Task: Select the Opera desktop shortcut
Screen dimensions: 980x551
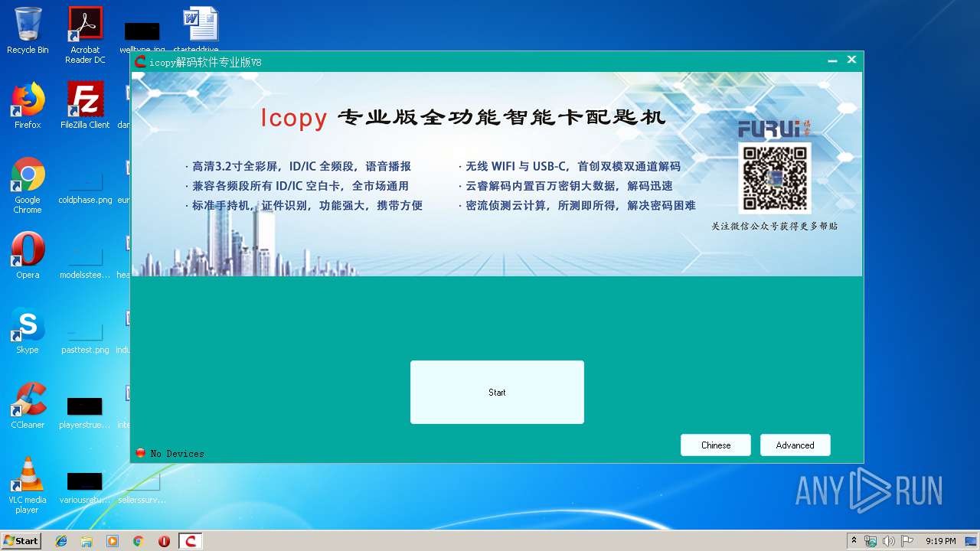Action: coord(28,256)
